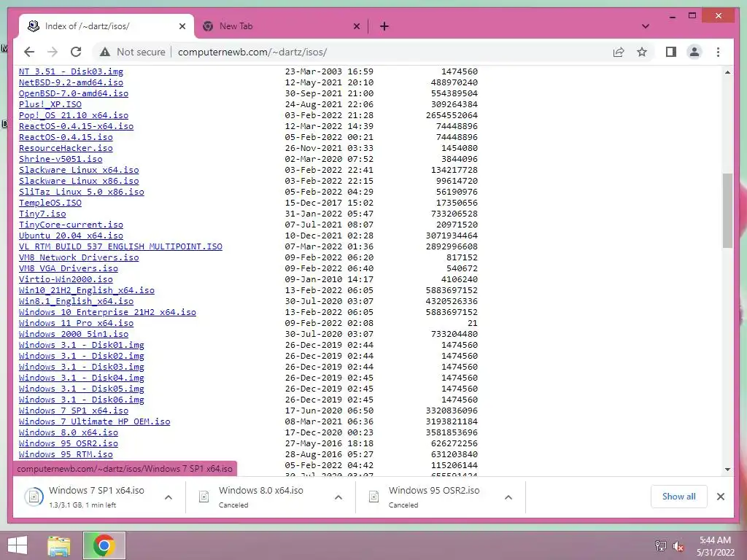Open Windows 11 Pro x64.iso link
Screen dimensions: 747x560
76,323
